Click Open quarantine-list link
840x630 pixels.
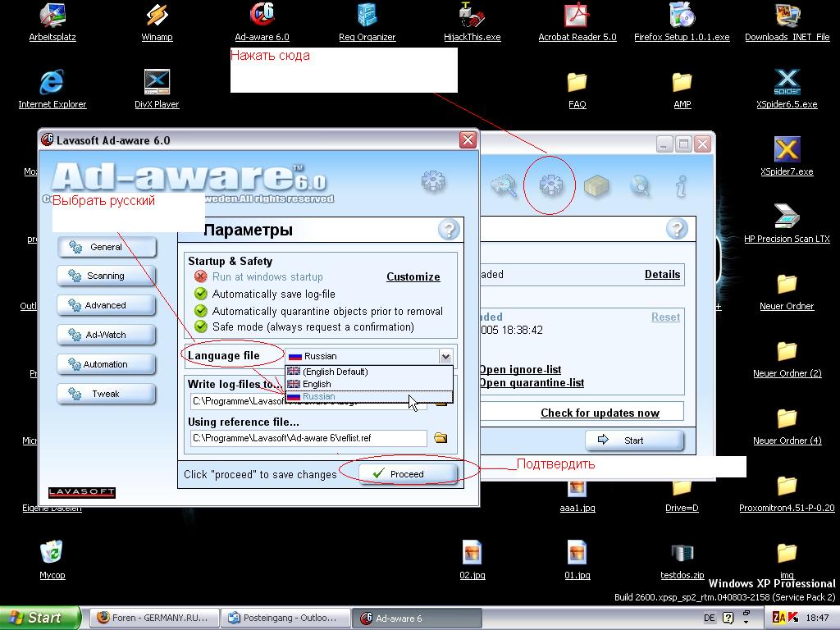click(532, 382)
